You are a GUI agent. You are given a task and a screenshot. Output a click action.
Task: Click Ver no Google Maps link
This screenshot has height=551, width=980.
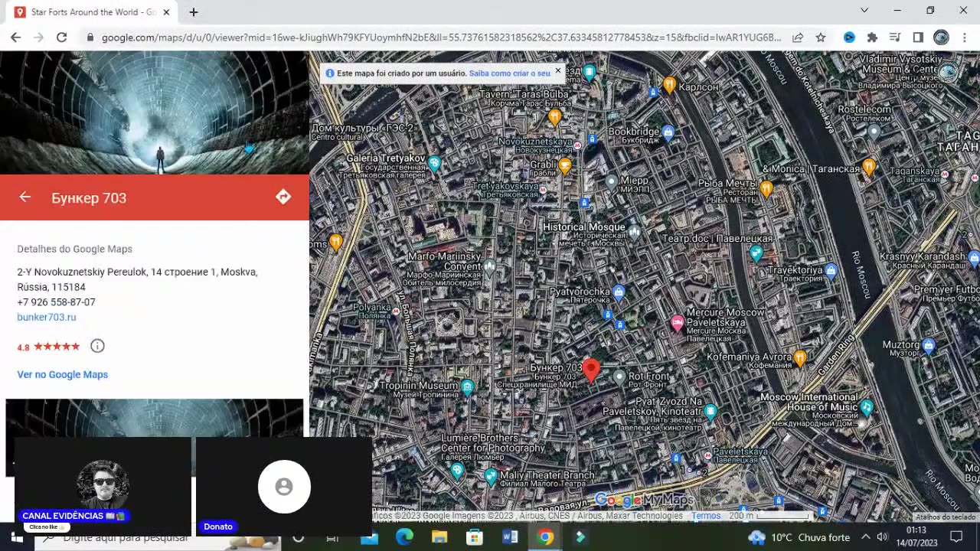tap(63, 374)
